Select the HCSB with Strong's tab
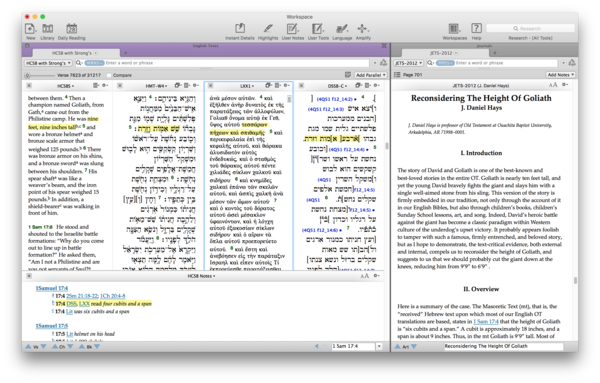Screen dimensions: 600x383 [x=72, y=53]
